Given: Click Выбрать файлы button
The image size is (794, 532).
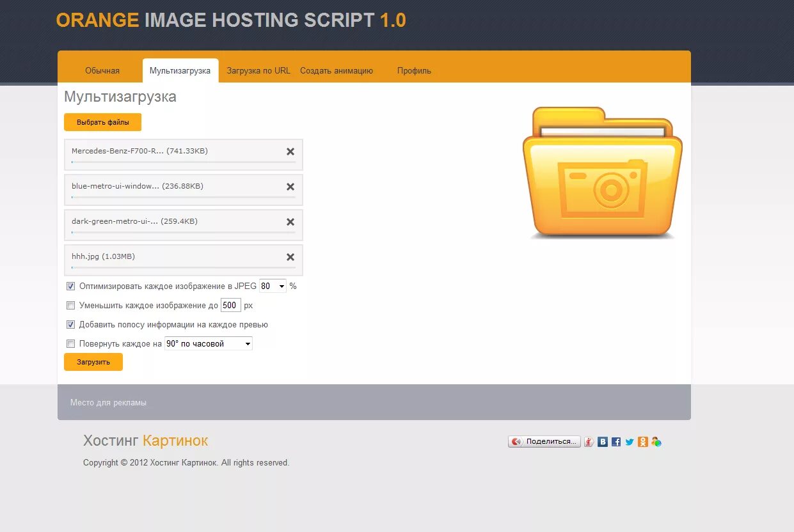Looking at the screenshot, I should point(102,122).
